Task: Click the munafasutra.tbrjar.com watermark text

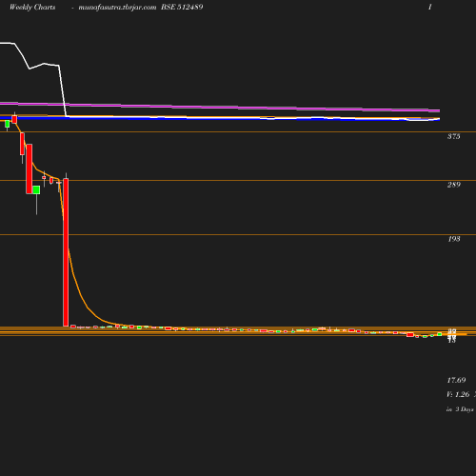Action: (117, 8)
